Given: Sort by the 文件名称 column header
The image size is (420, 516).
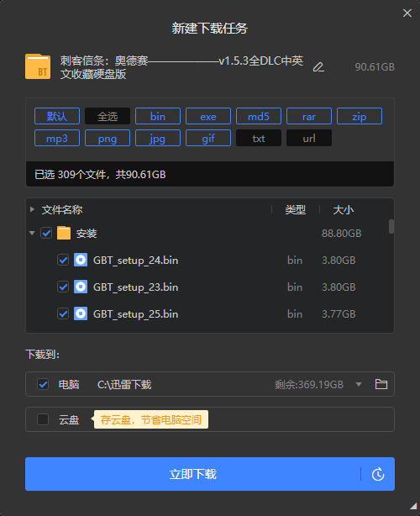Looking at the screenshot, I should (62, 209).
